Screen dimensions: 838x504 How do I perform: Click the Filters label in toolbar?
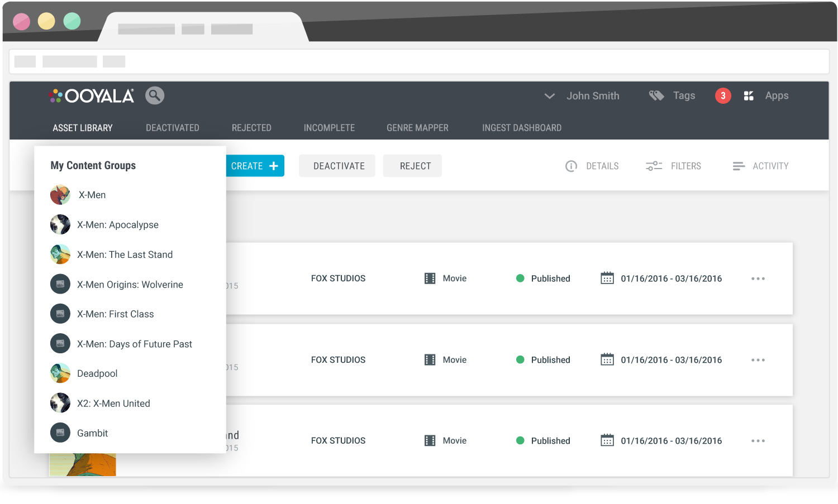(x=686, y=166)
